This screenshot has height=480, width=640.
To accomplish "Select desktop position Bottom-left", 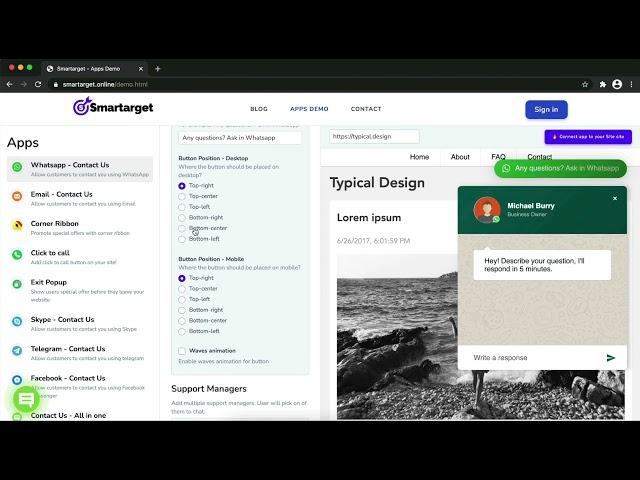I will pos(182,239).
